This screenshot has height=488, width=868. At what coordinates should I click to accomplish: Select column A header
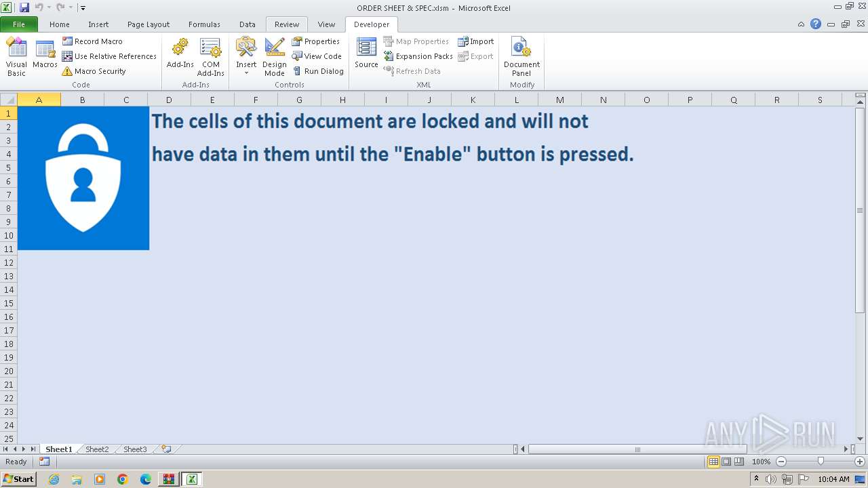[39, 100]
